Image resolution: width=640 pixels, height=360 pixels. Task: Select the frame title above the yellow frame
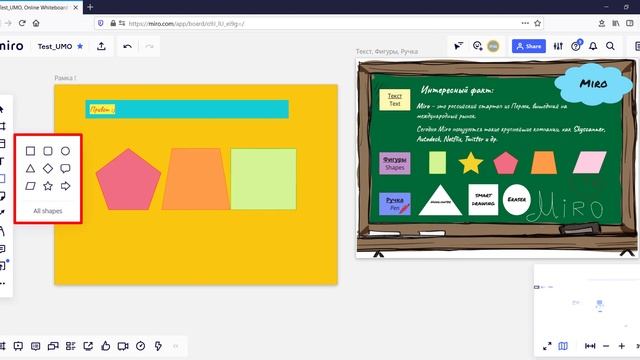tap(65, 78)
